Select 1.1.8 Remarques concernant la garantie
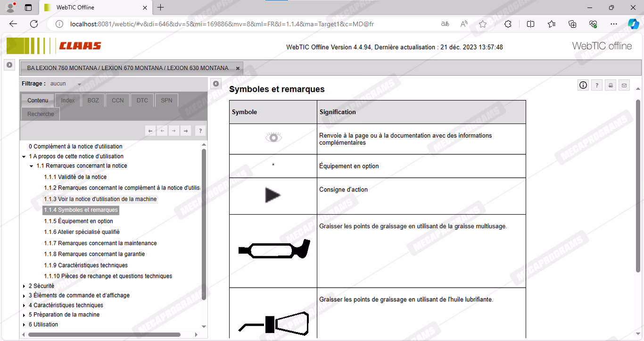Image resolution: width=644 pixels, height=341 pixels. click(94, 254)
